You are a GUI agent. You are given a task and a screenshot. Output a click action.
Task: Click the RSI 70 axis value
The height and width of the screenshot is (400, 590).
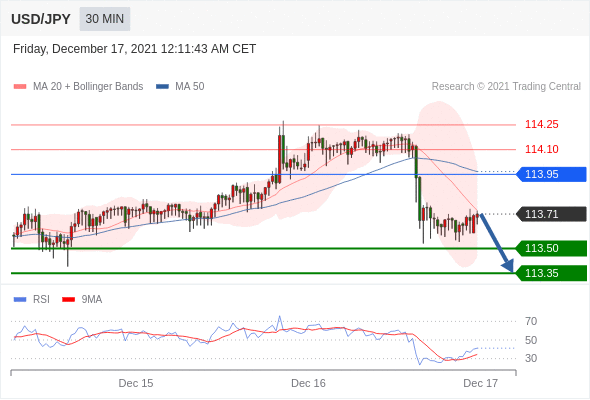531,321
